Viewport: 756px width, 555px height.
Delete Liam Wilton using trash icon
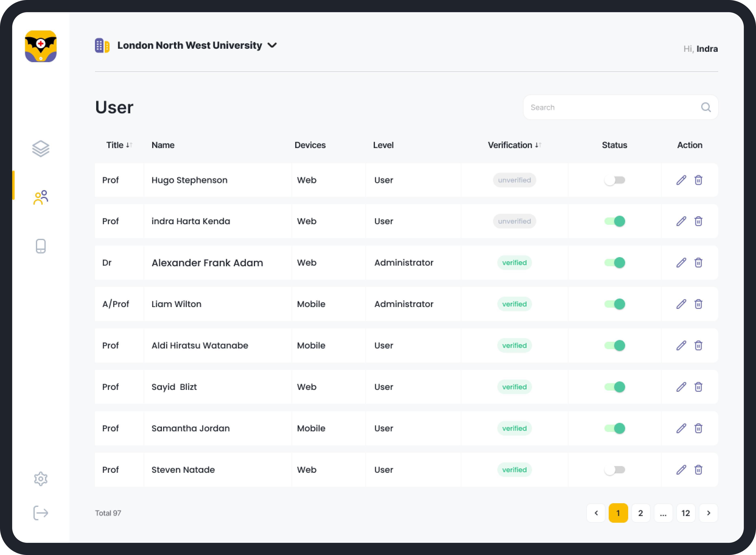[698, 304]
